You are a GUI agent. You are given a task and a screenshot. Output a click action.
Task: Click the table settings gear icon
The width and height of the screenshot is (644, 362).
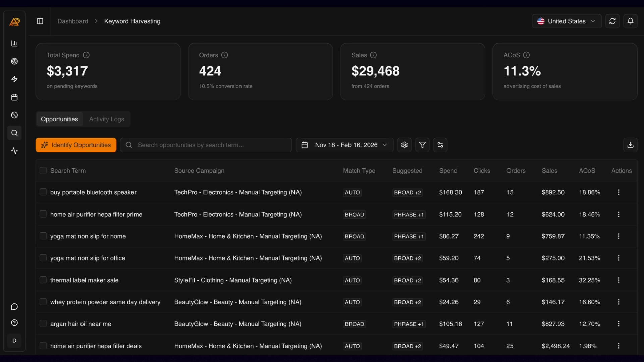pyautogui.click(x=404, y=145)
